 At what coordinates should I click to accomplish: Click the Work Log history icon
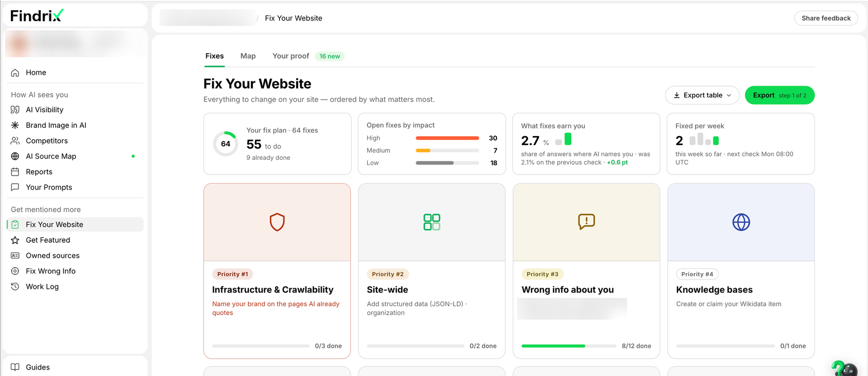click(x=15, y=287)
